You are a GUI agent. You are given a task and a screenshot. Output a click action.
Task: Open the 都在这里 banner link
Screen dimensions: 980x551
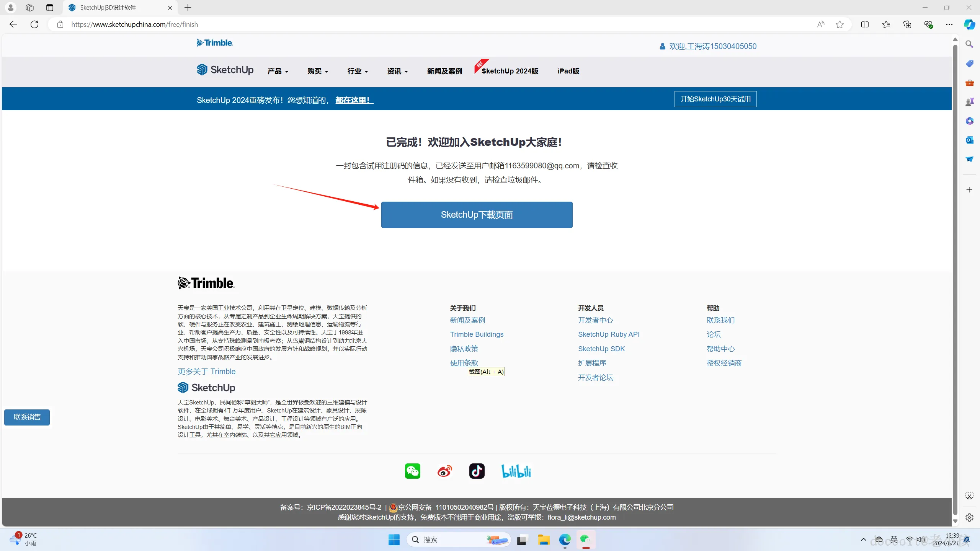pyautogui.click(x=354, y=100)
